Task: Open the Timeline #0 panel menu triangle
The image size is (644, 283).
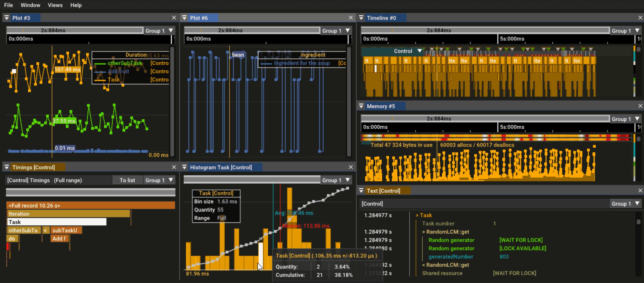Action: (361, 18)
